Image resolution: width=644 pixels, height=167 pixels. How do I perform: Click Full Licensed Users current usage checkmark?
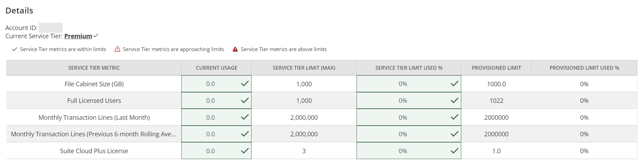point(245,100)
